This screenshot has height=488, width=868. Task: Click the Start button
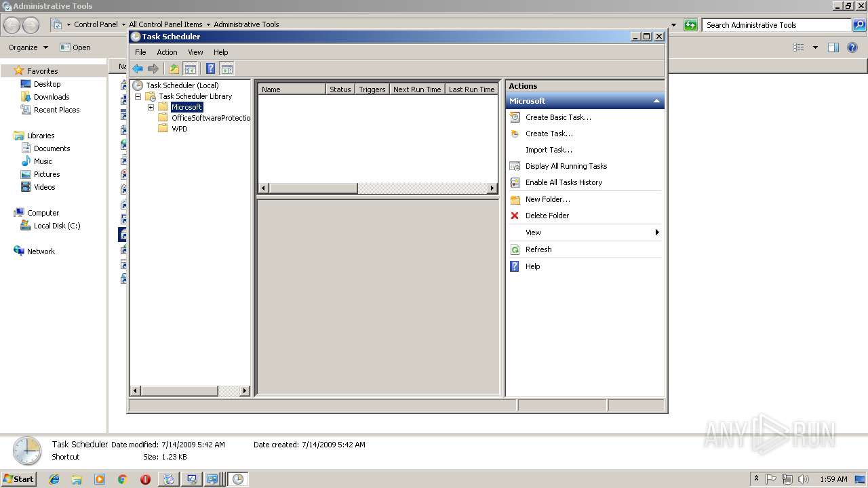19,479
